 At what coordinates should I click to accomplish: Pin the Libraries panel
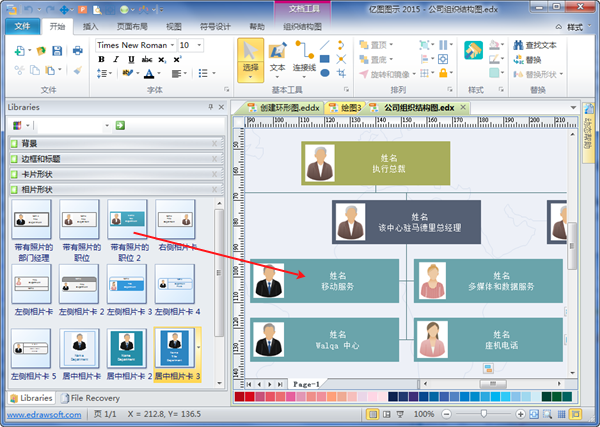210,107
